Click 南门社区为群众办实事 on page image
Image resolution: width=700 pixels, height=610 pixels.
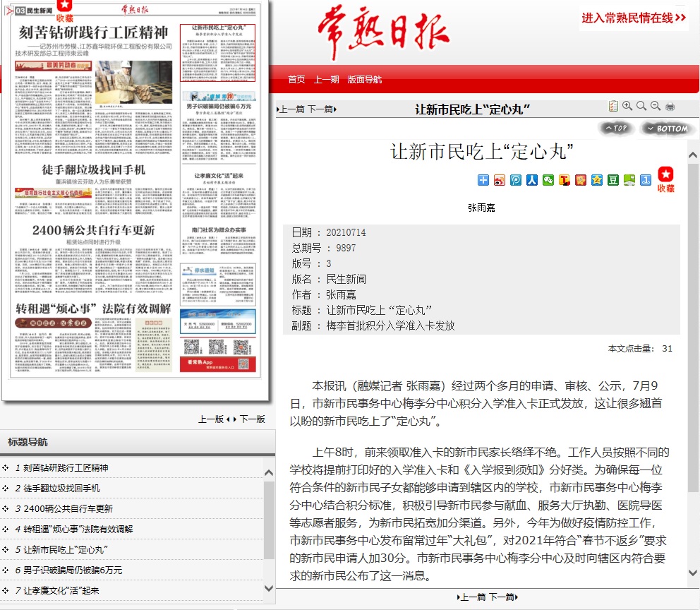[x=219, y=229]
